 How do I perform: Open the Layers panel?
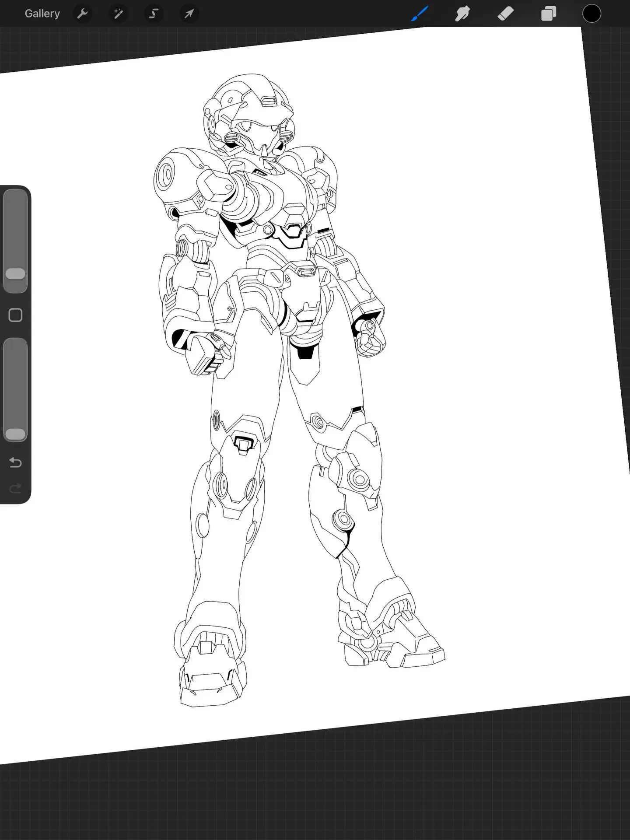click(x=548, y=14)
